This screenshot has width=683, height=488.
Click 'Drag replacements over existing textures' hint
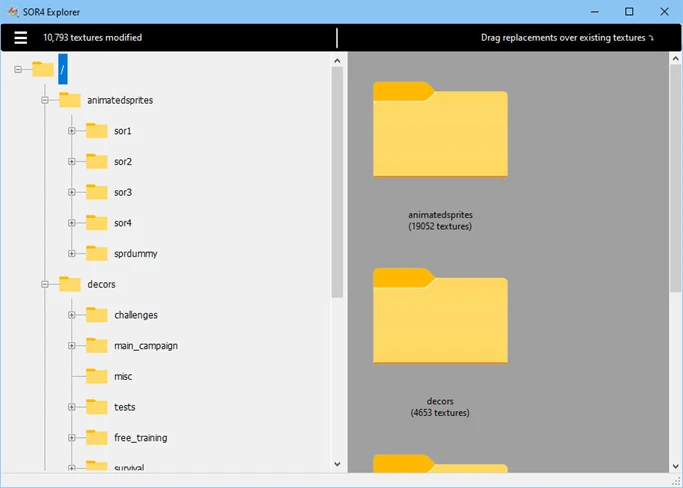567,38
